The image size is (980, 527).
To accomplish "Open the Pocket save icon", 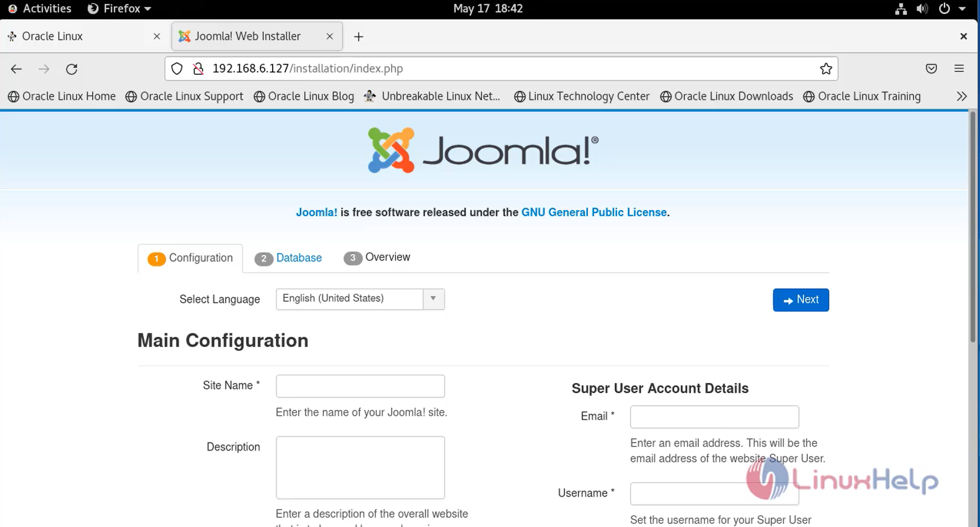I will click(931, 69).
